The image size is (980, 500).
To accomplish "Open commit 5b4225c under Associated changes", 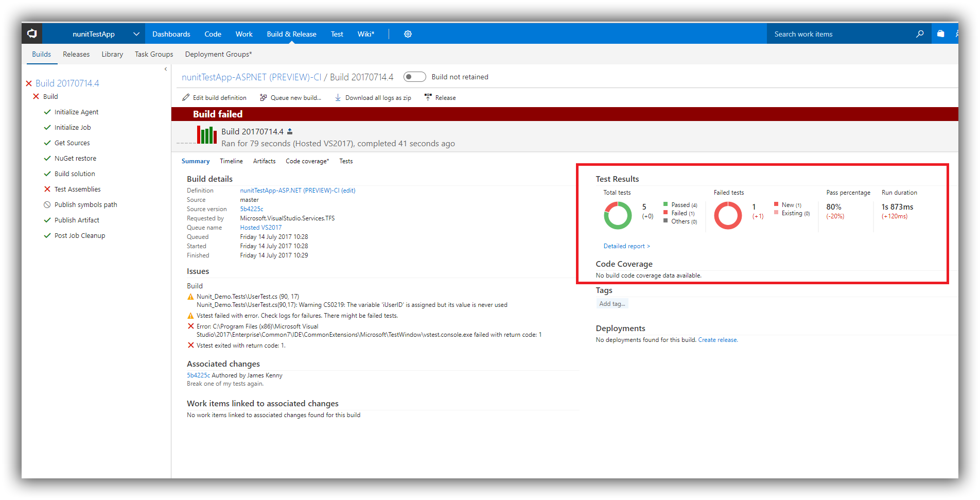I will pyautogui.click(x=198, y=375).
